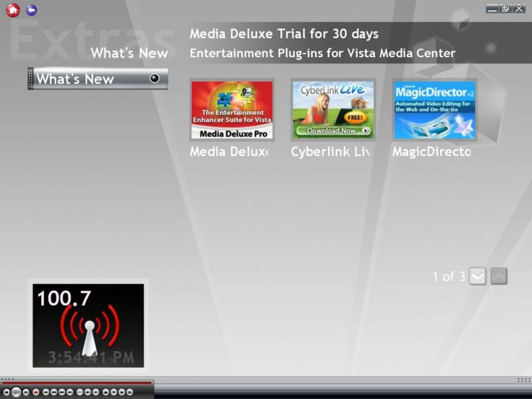Skip to previous track in control bar

click(46, 392)
